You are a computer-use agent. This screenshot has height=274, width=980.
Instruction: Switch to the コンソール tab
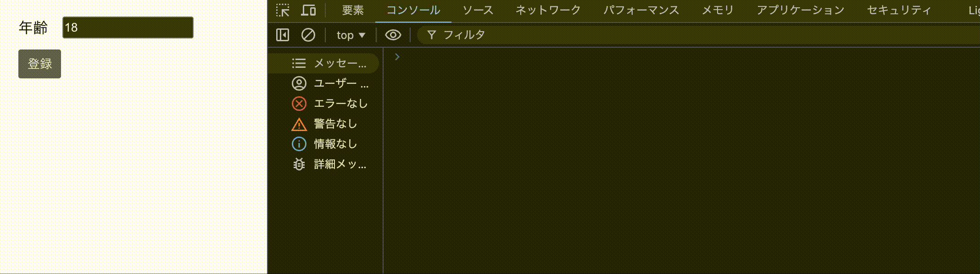point(413,10)
